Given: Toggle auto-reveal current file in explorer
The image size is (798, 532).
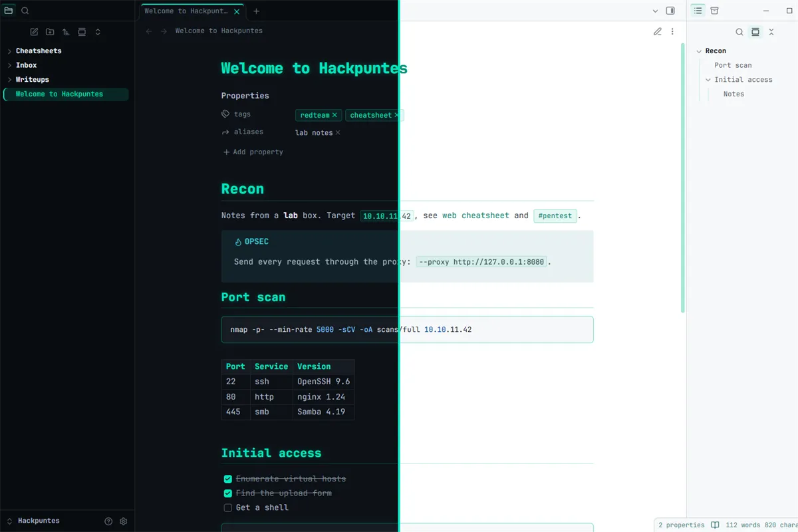Looking at the screenshot, I should (82, 32).
